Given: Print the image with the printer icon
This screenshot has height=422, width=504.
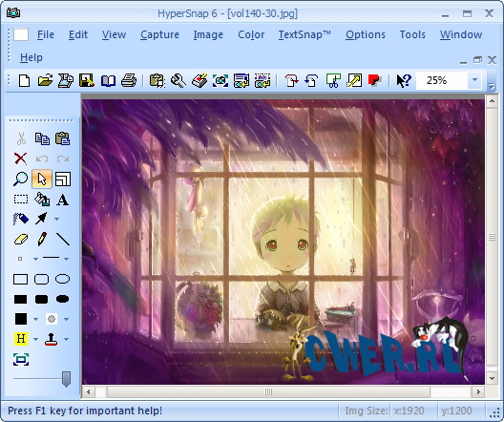Looking at the screenshot, I should [129, 80].
